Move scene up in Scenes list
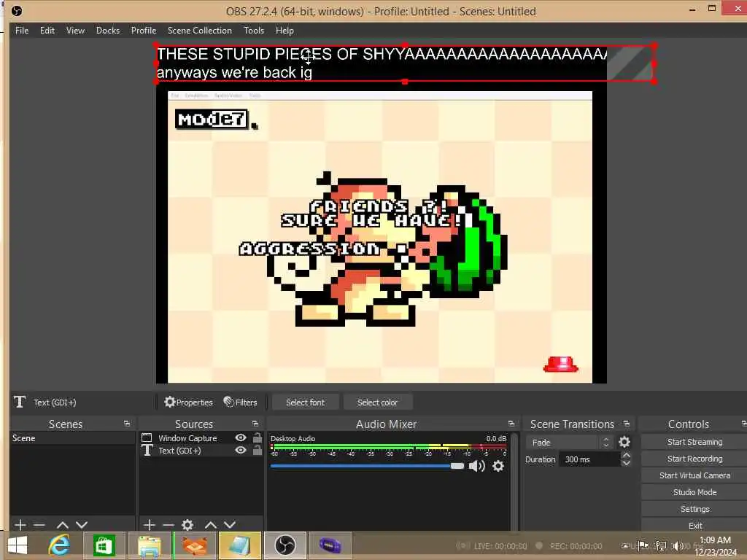 pos(63,525)
